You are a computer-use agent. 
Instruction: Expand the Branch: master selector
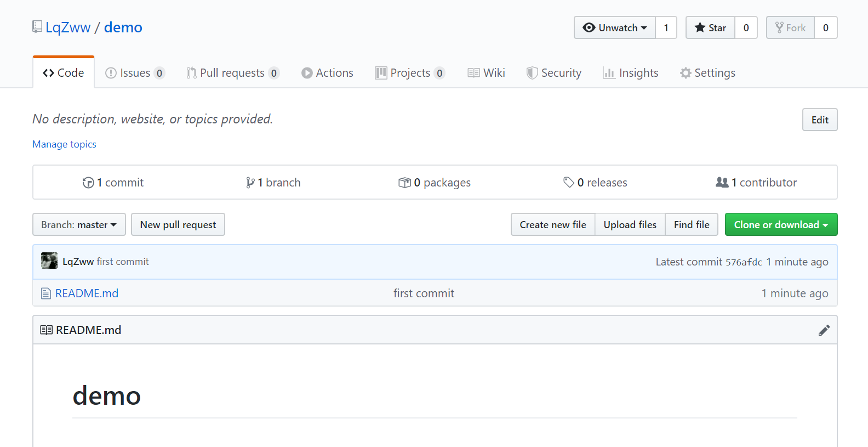79,225
